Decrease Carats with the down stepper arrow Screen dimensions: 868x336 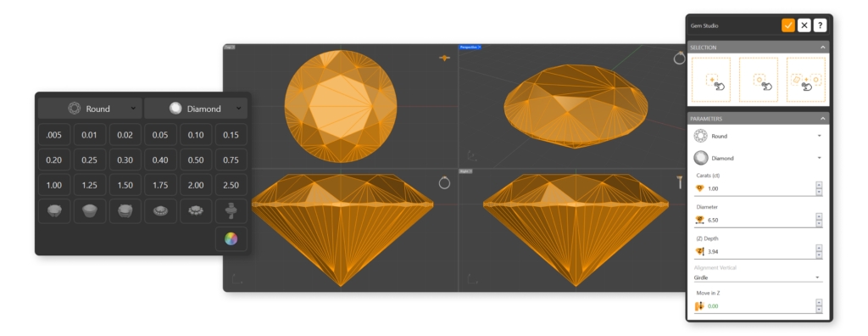pos(819,193)
